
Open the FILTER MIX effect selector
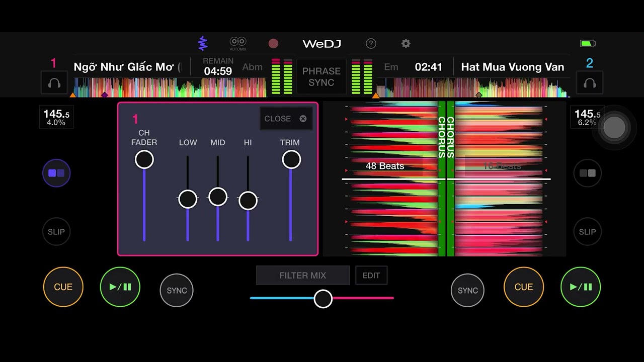click(303, 276)
